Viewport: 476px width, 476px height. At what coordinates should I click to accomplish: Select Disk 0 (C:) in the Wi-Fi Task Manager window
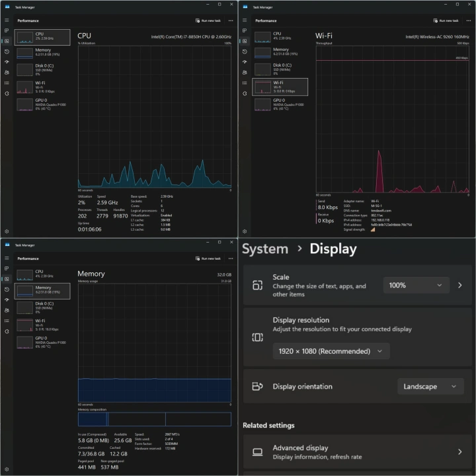click(x=280, y=68)
